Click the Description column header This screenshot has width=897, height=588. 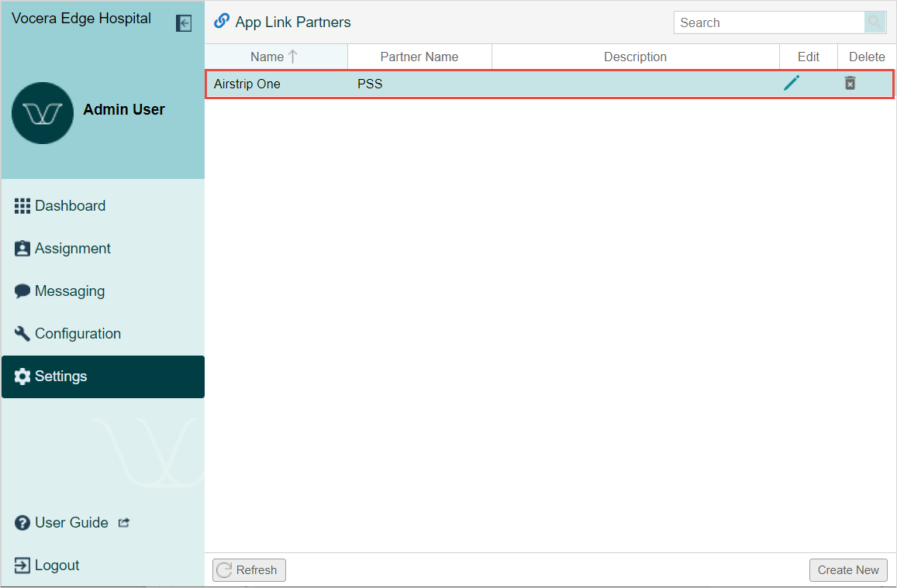tap(636, 57)
